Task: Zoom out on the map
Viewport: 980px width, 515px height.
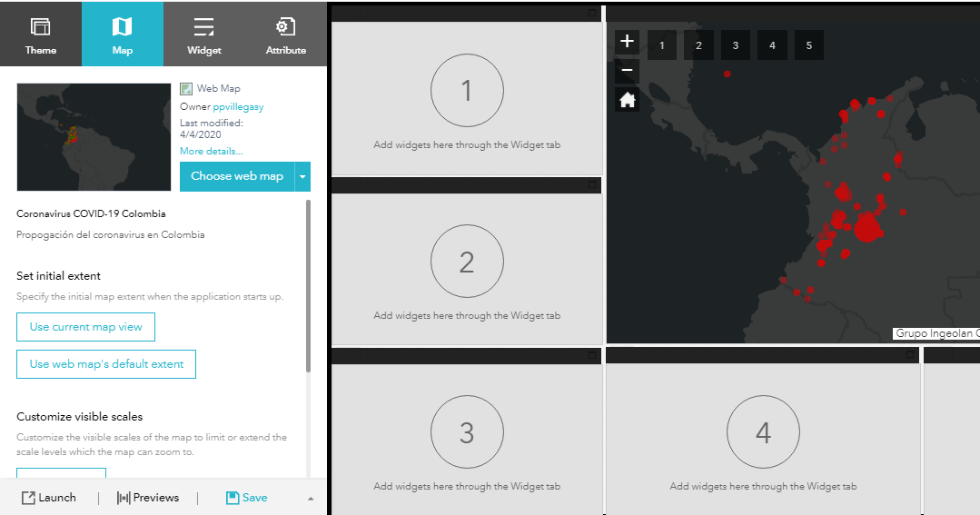Action: click(x=627, y=70)
